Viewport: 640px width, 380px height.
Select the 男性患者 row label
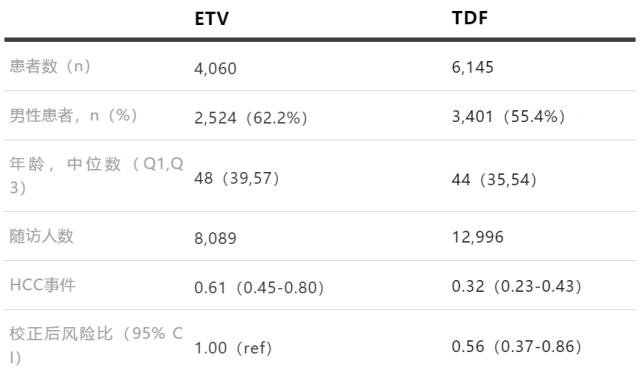click(73, 116)
